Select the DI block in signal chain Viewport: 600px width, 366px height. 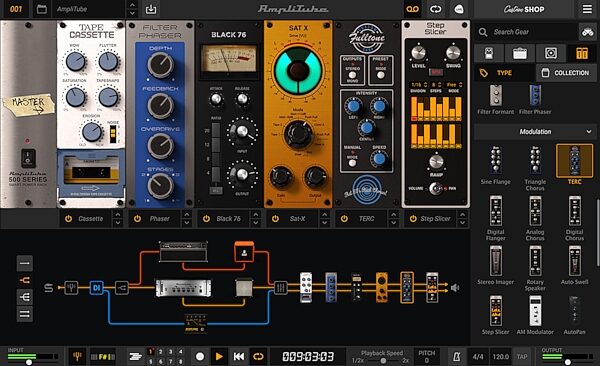pos(96,288)
